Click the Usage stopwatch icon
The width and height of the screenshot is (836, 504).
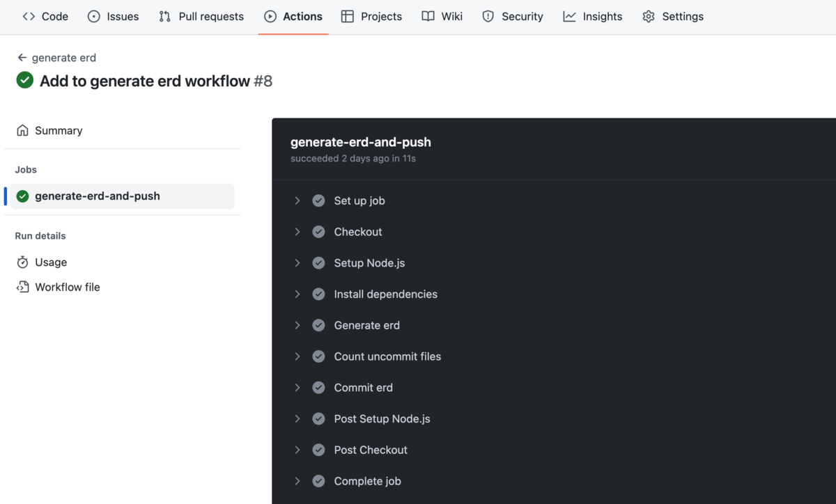(x=22, y=262)
